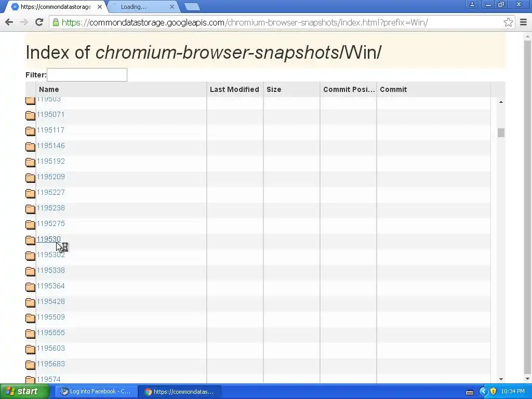Image resolution: width=532 pixels, height=399 pixels.
Task: Switch to the Loading tab
Action: pos(142,7)
